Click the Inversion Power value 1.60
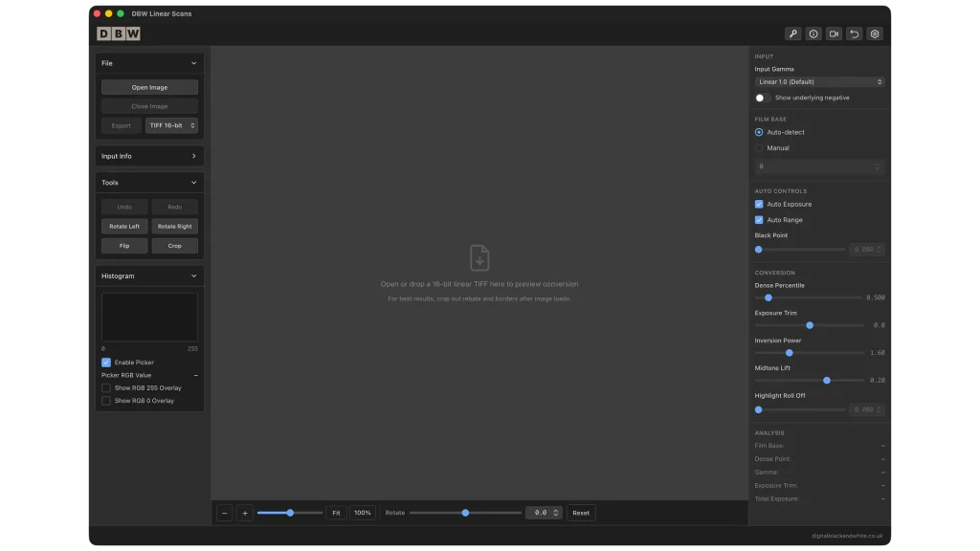The image size is (980, 551). click(877, 353)
